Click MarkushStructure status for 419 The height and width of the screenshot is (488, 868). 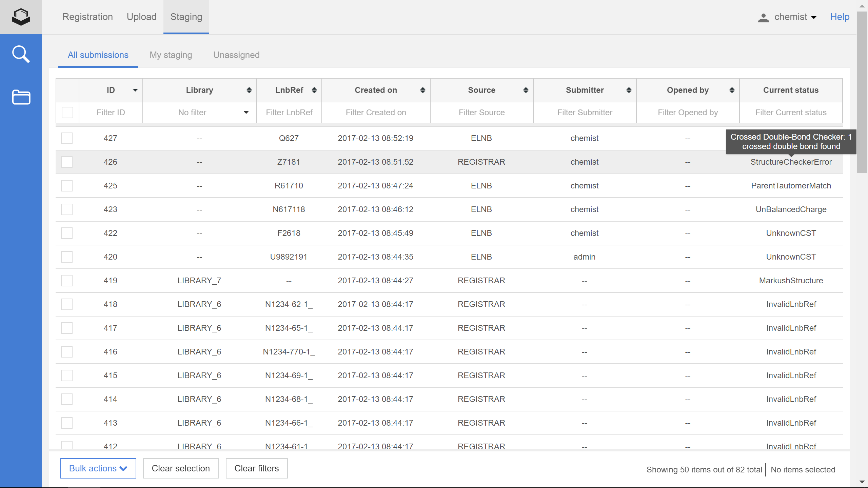(791, 281)
